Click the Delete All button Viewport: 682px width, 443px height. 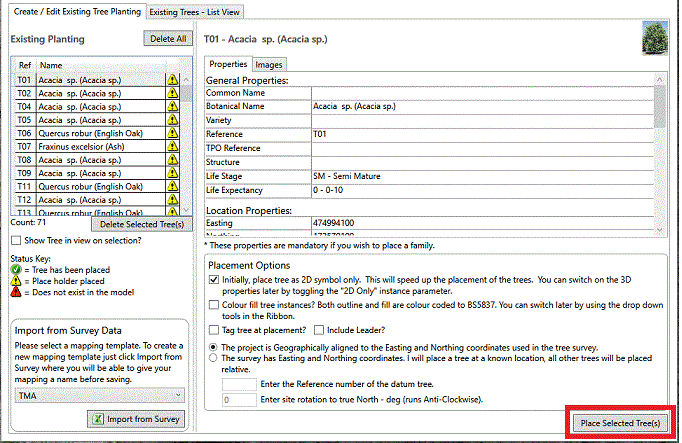pos(166,39)
